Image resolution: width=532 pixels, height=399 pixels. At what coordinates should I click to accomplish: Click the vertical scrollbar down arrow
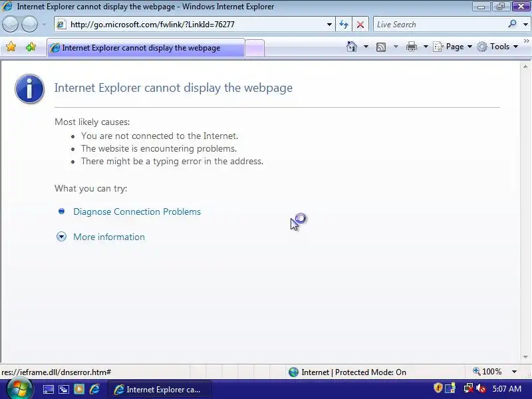tap(525, 356)
